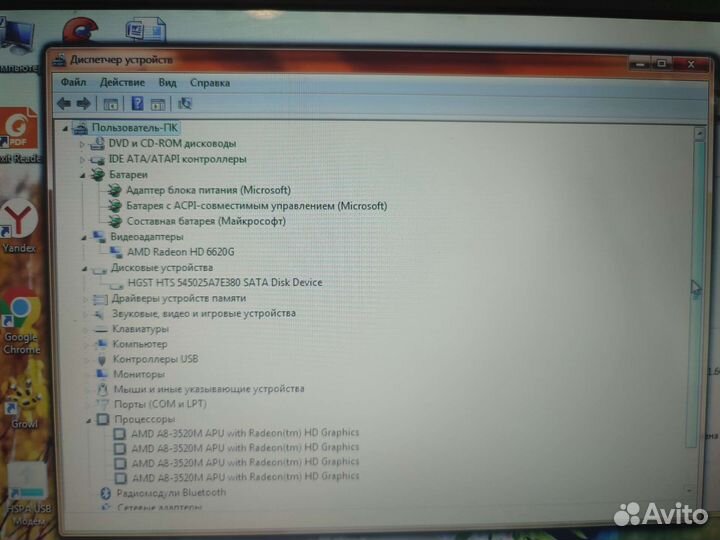This screenshot has width=720, height=540.
Task: Open Yandex browser desktop shortcut
Action: 18,227
